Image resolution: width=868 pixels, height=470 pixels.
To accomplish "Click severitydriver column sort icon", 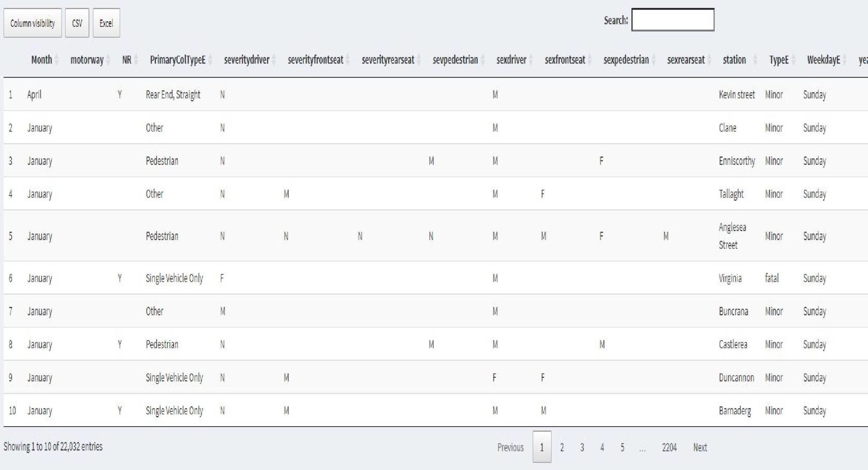I will click(274, 60).
